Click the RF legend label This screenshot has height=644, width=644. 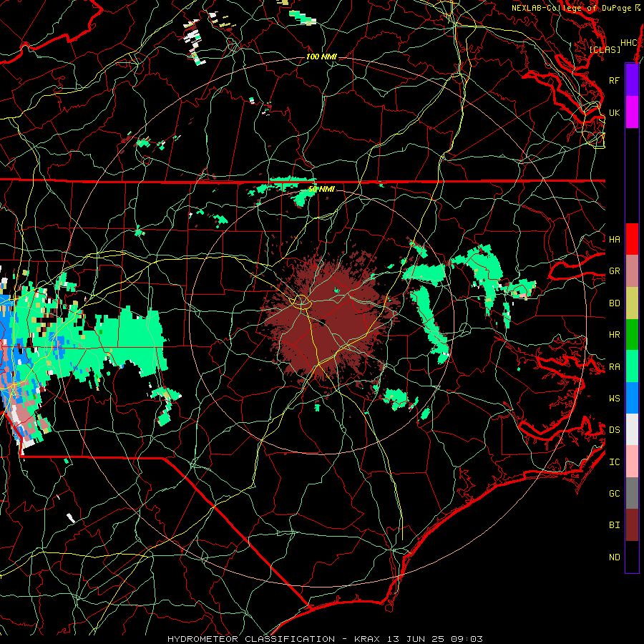tap(614, 80)
